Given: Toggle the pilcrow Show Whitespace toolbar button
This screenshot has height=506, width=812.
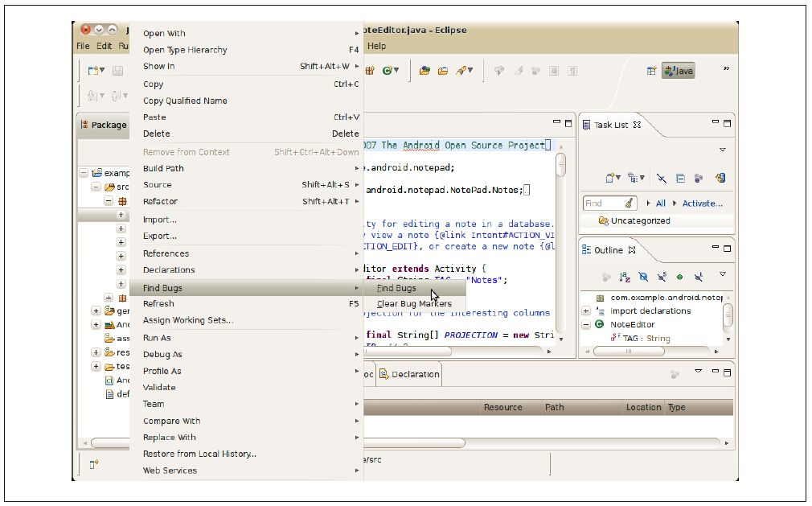Looking at the screenshot, I should point(572,71).
